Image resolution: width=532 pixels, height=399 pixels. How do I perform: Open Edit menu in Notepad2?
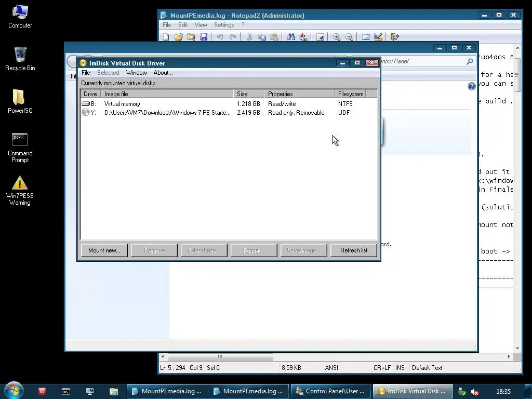183,25
